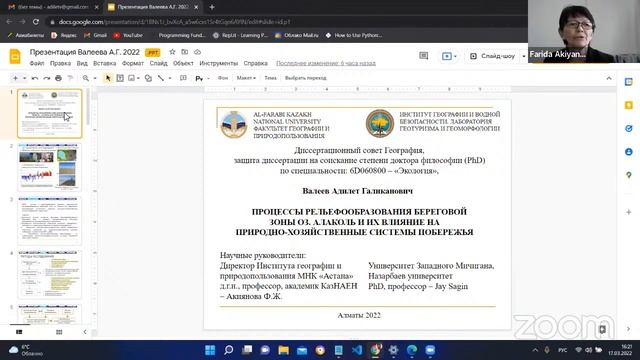Star the presentation title

172,52
